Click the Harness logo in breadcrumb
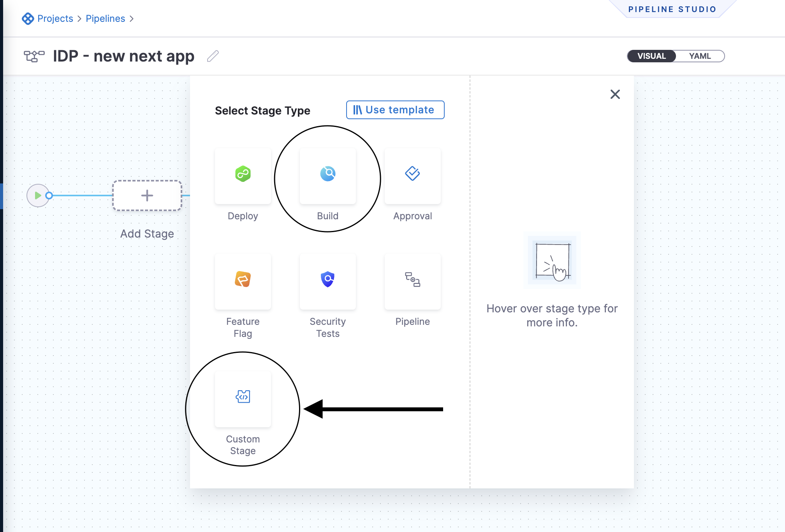 pyautogui.click(x=28, y=19)
